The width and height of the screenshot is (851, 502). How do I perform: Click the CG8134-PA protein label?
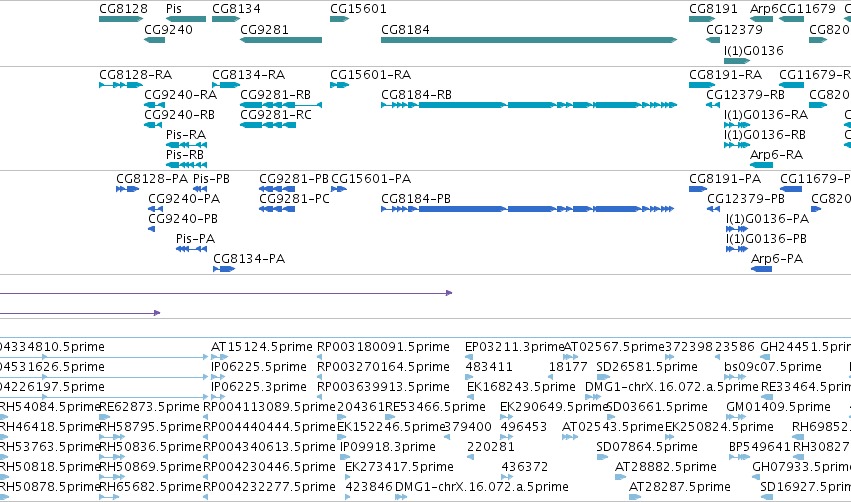[249, 259]
